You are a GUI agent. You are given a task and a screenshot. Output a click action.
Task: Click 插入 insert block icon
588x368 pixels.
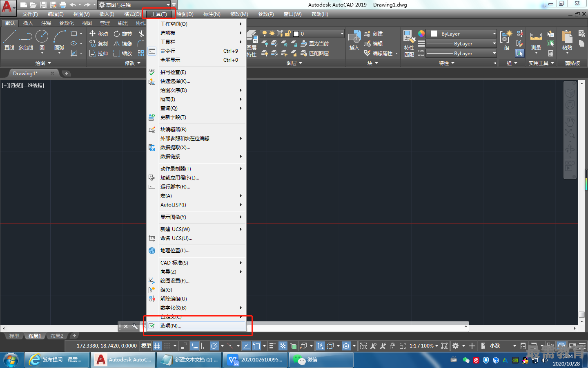354,40
